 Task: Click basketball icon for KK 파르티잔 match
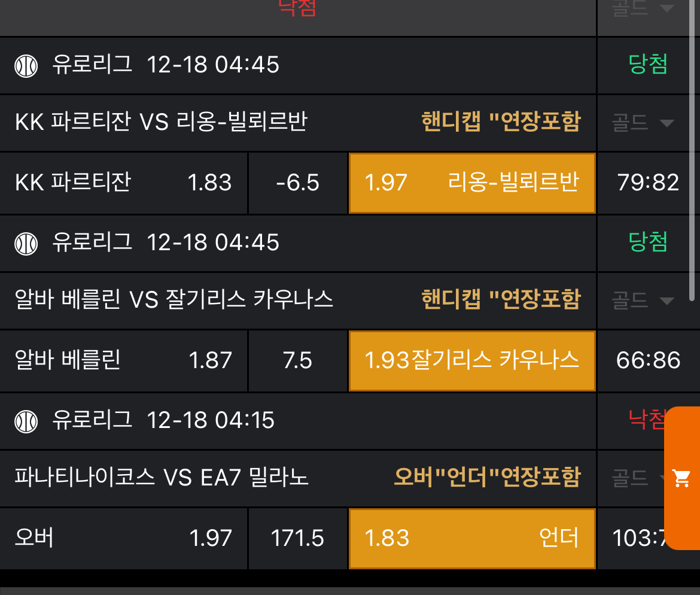(x=26, y=66)
